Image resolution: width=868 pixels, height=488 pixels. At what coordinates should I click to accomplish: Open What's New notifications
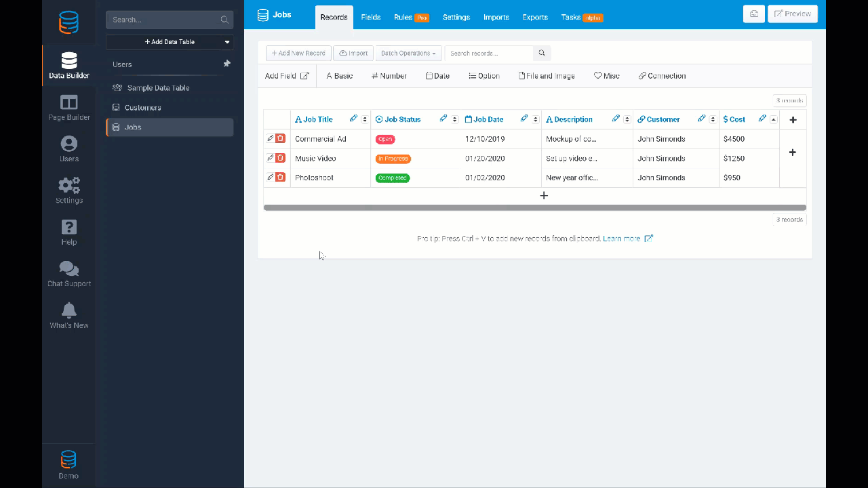click(x=68, y=316)
